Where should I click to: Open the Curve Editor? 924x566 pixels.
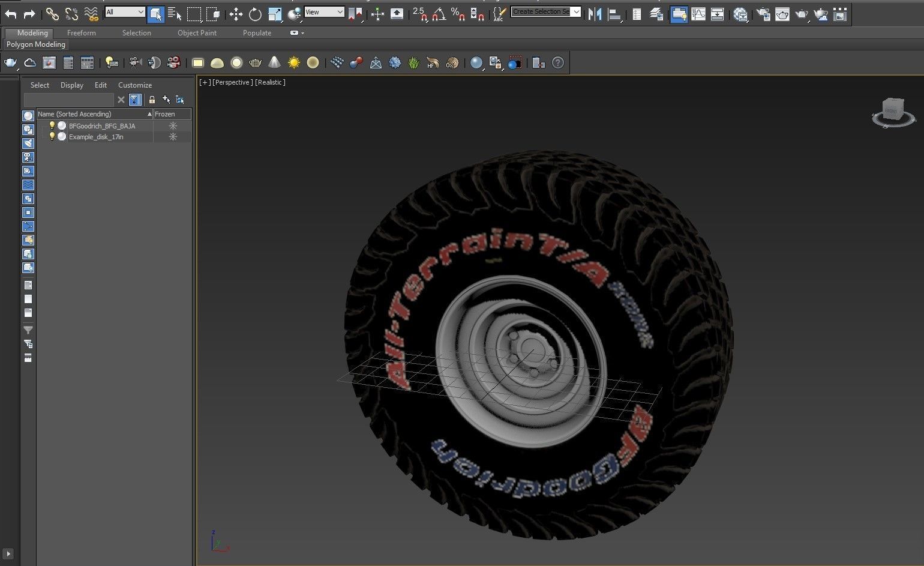coord(698,14)
